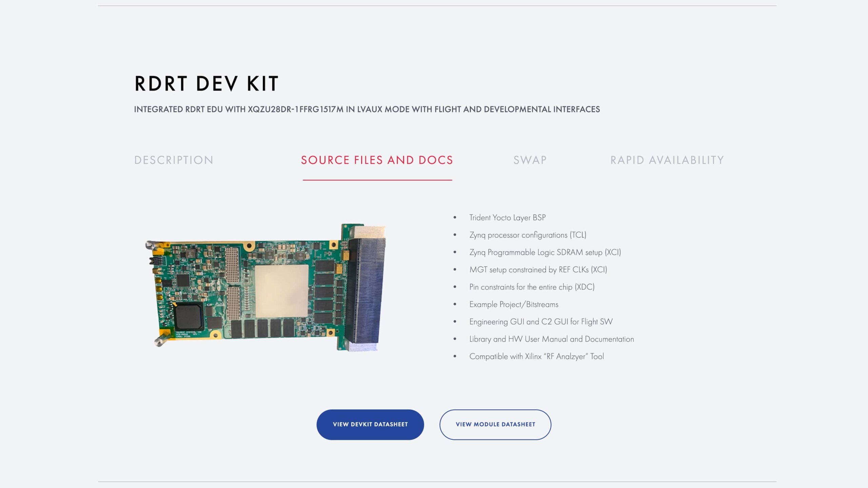The image size is (868, 488).
Task: Select the XQZU28DR-1FFRG1517M subtitle line
Action: click(367, 109)
